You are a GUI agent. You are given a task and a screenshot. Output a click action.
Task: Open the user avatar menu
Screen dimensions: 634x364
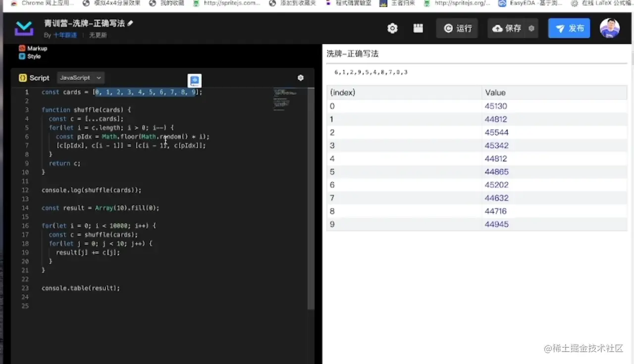click(x=610, y=28)
